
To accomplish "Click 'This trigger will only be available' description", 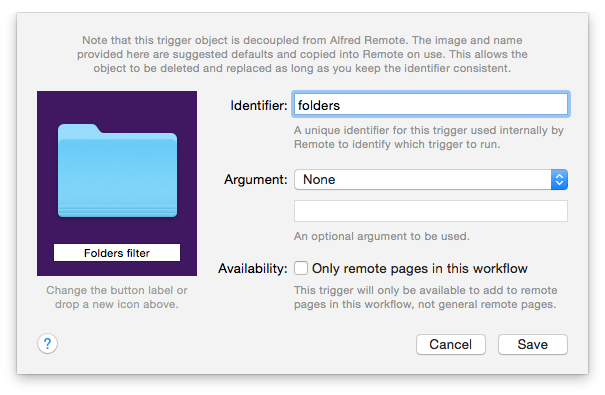I will coord(425,297).
